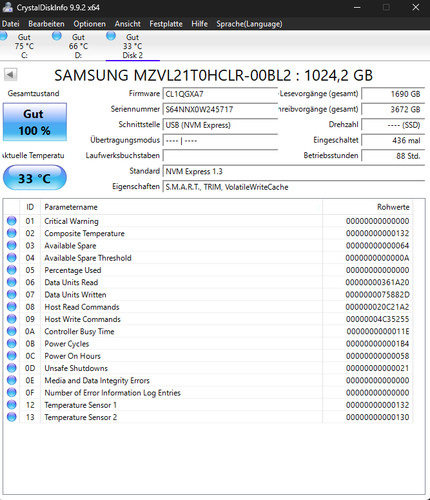Screen dimensions: 430x500
Task: Open the Datei menu
Action: point(10,24)
